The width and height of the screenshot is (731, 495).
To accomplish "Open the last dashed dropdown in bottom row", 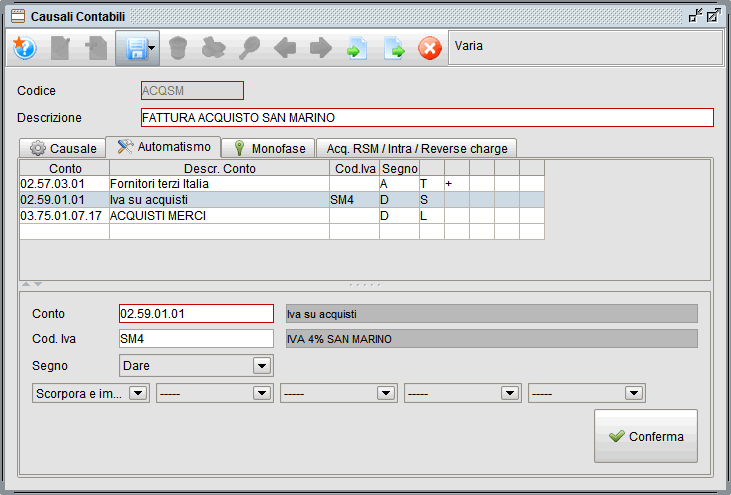I will (586, 393).
